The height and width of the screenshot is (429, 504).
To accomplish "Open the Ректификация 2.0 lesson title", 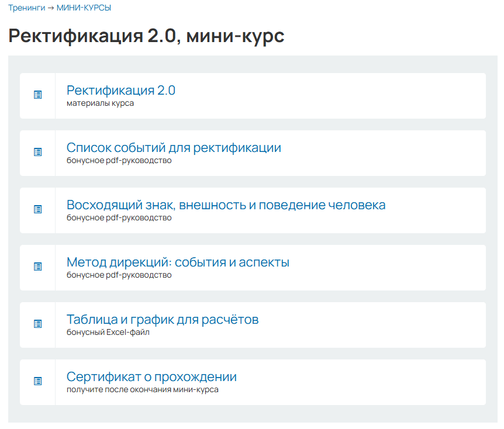I will 121,91.
